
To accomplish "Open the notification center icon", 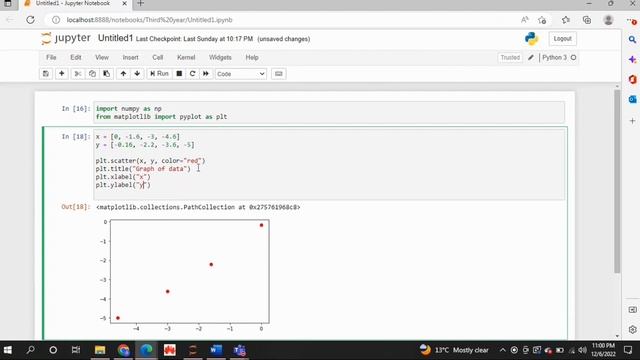I will (628, 350).
